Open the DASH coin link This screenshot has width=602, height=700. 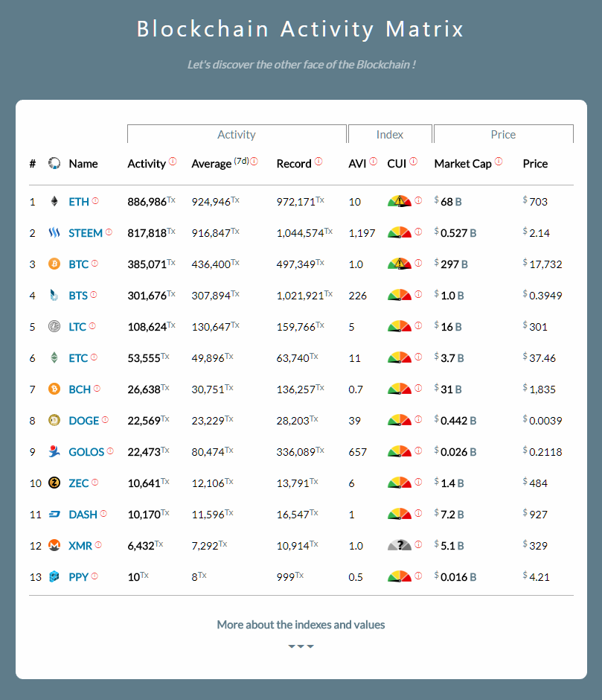click(x=83, y=515)
